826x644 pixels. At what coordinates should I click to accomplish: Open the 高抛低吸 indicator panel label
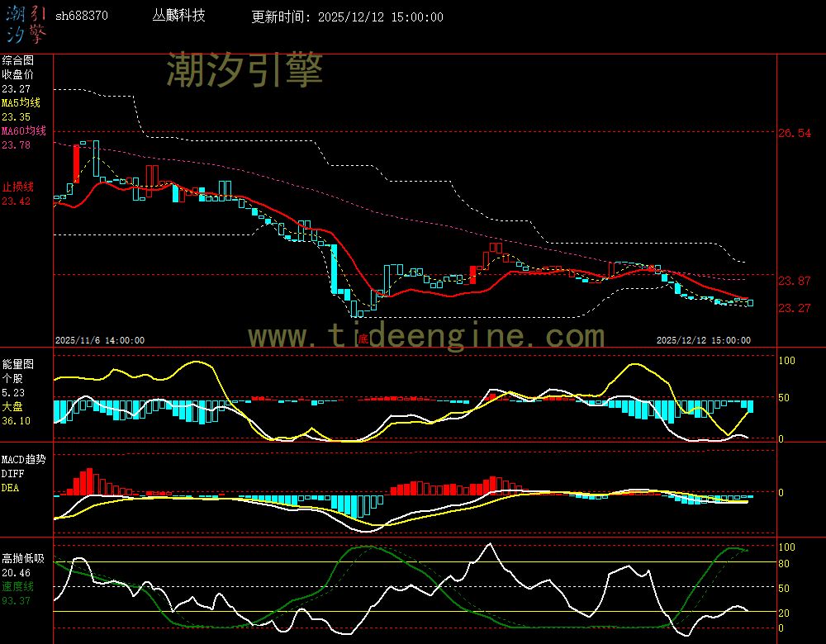(x=23, y=558)
